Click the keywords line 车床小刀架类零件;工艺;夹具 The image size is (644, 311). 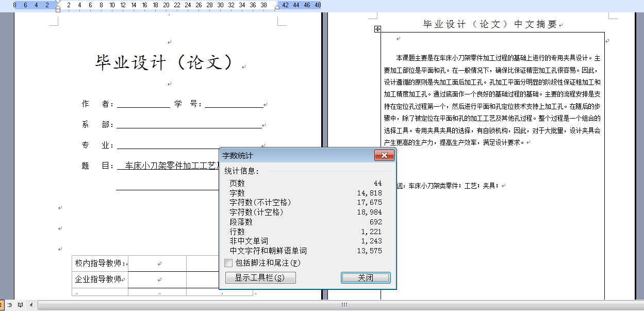(x=454, y=185)
